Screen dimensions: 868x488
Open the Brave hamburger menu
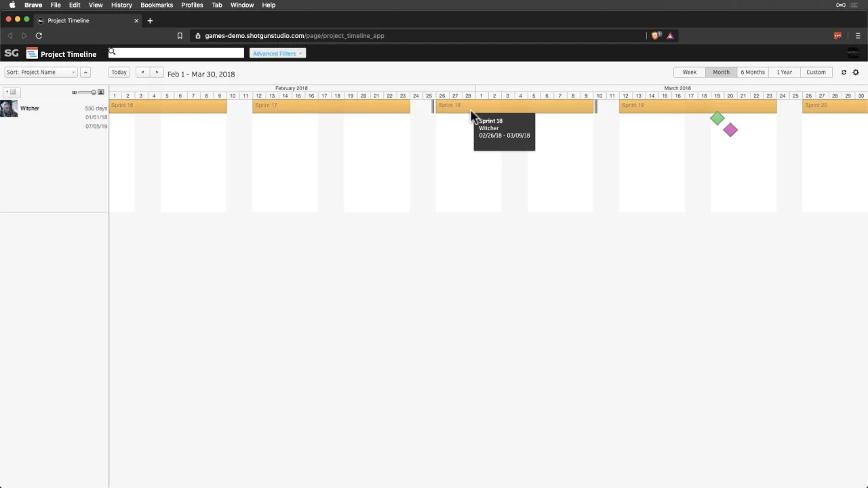point(858,36)
